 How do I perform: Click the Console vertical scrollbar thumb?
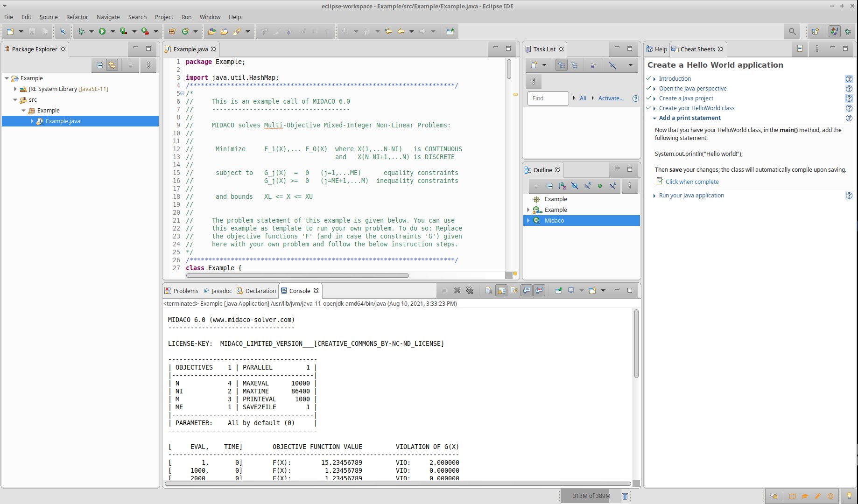[636, 343]
